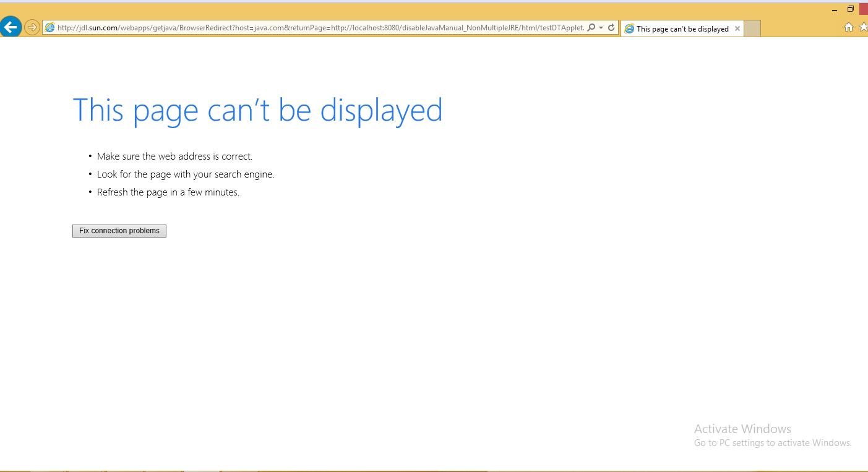Close the Internet Explorer window
This screenshot has height=472, width=868.
point(864,9)
